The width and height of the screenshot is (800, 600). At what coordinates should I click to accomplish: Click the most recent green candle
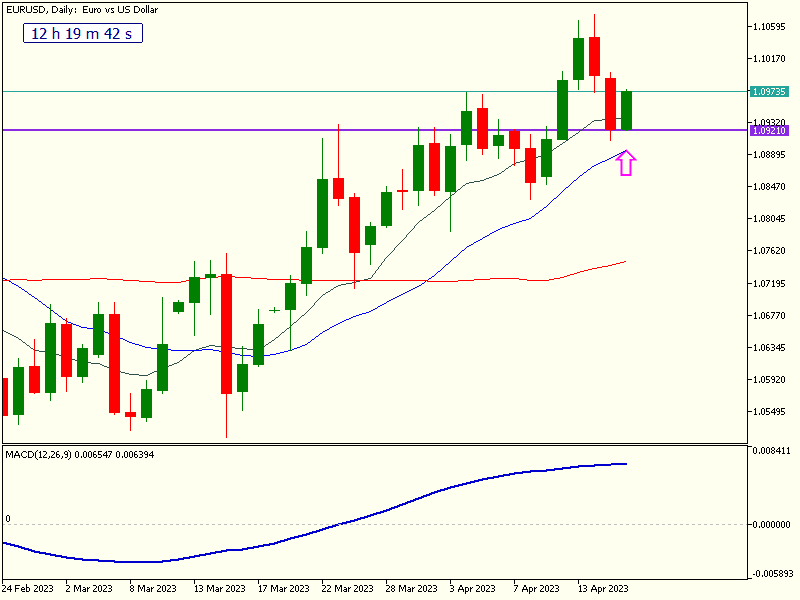click(627, 110)
